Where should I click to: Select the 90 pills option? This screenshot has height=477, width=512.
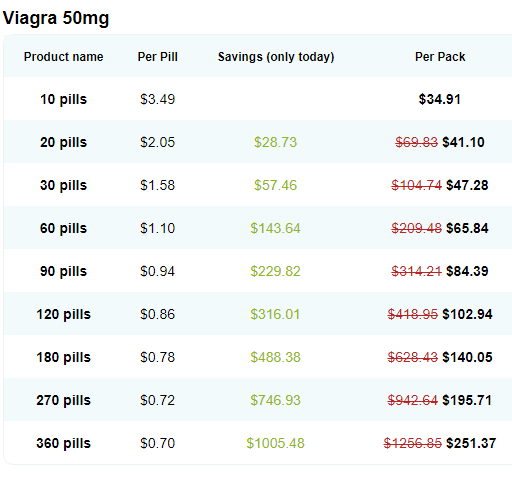63,271
